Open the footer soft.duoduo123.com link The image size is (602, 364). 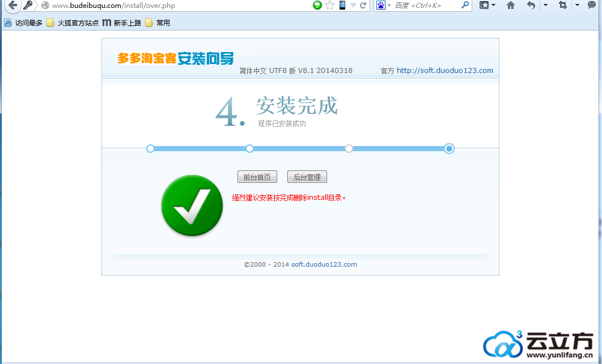point(324,264)
